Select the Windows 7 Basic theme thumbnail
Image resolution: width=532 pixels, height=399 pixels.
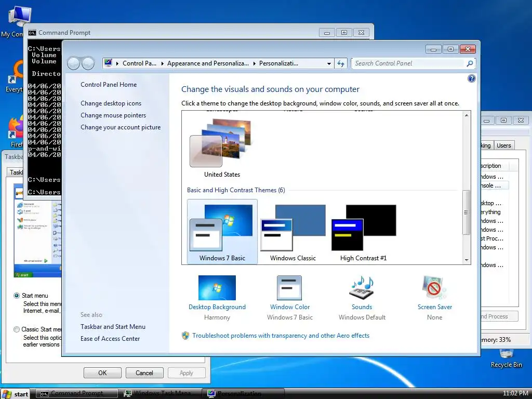(x=222, y=231)
